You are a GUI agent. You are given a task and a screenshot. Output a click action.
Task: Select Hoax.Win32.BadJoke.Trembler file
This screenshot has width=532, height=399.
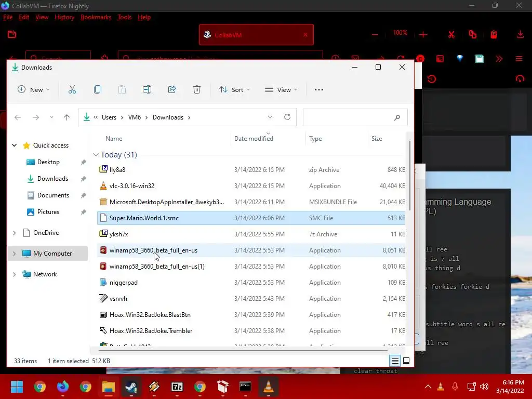pos(251,331)
